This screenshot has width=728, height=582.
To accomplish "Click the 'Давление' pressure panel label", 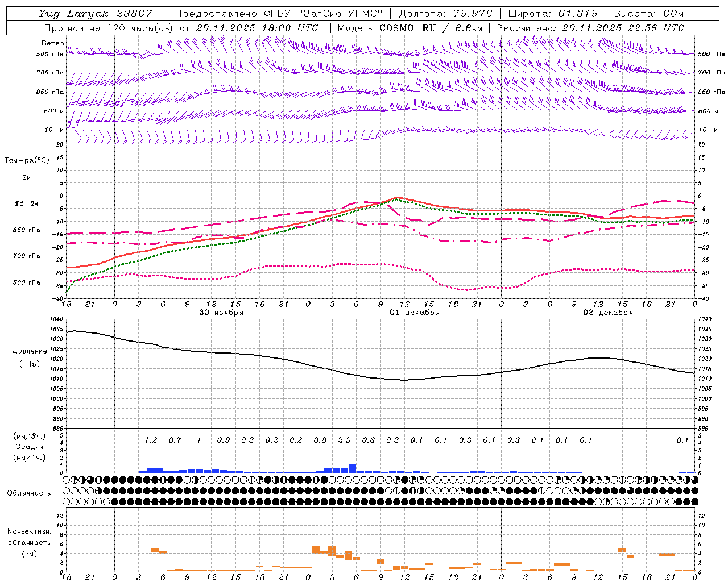I will tap(30, 351).
